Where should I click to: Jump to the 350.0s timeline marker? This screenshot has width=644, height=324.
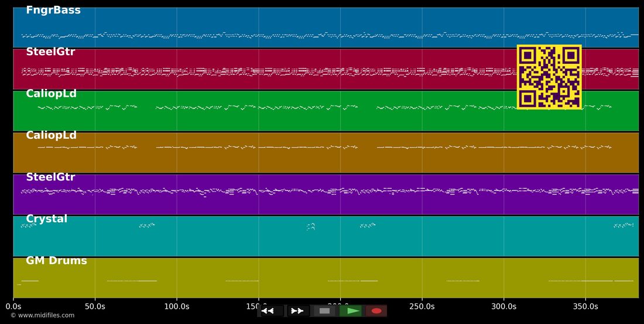[585, 306]
